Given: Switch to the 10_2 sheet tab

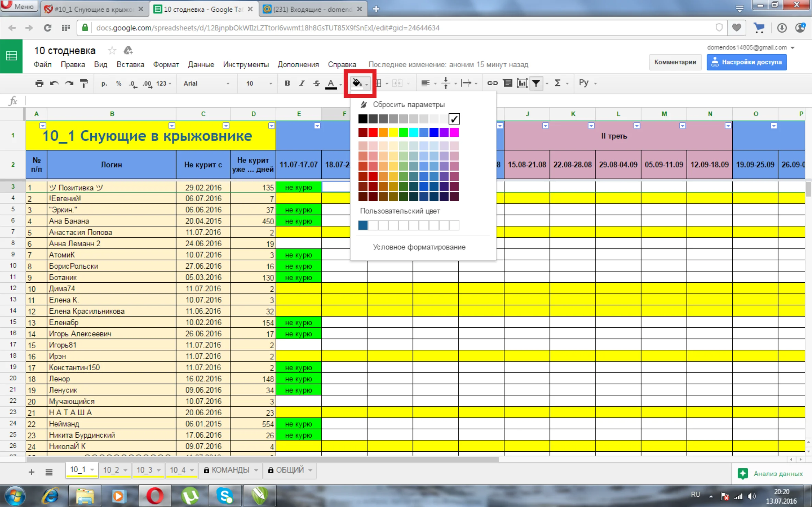Looking at the screenshot, I should 111,470.
